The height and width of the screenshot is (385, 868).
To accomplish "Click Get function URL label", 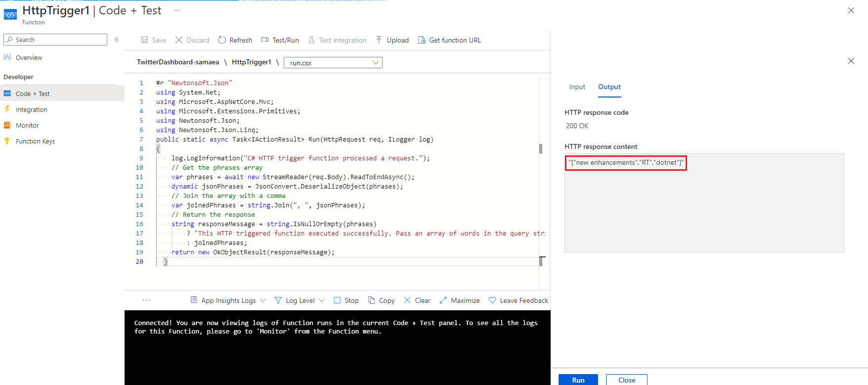I will (455, 40).
